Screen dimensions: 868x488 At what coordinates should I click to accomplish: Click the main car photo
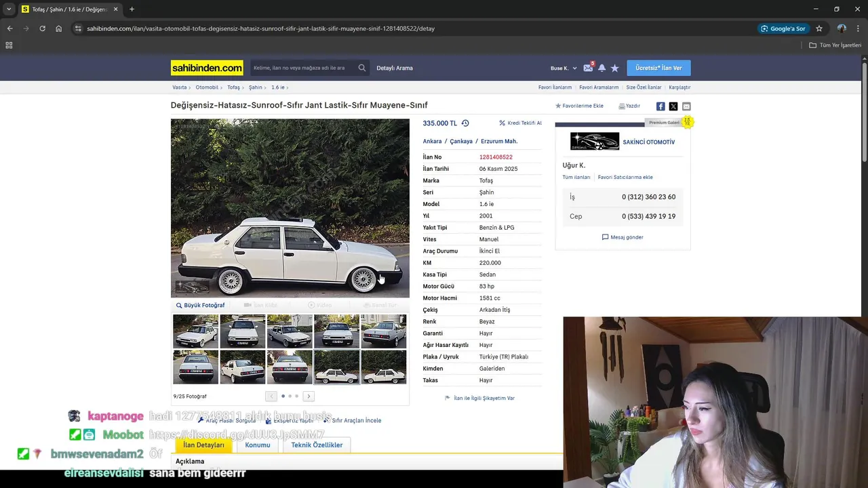point(290,208)
